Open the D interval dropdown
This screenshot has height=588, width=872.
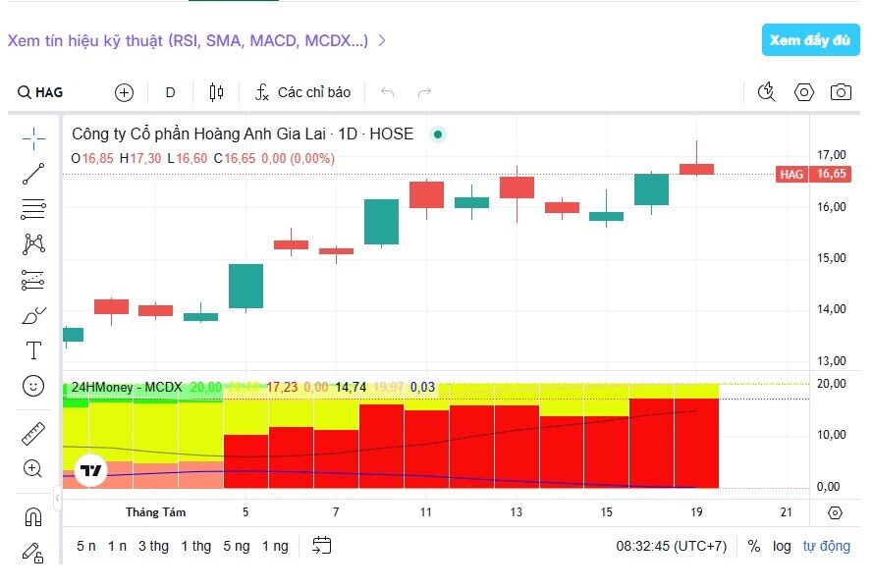click(x=171, y=92)
